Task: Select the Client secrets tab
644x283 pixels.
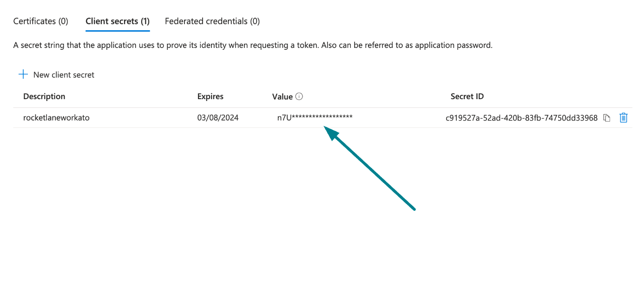Action: (118, 21)
